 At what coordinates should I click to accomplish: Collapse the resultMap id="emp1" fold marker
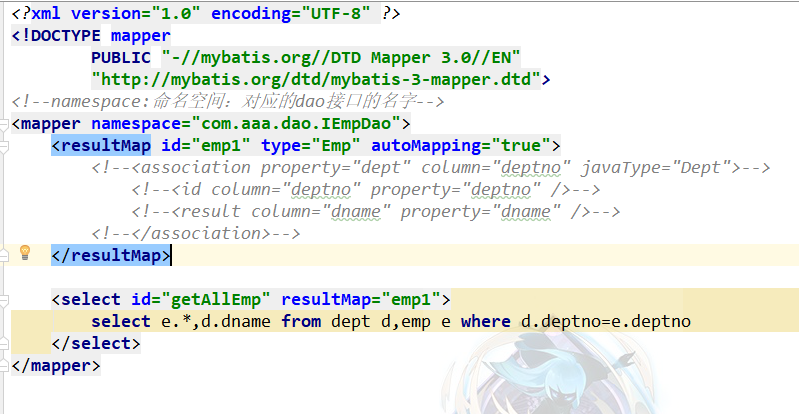click(x=4, y=146)
